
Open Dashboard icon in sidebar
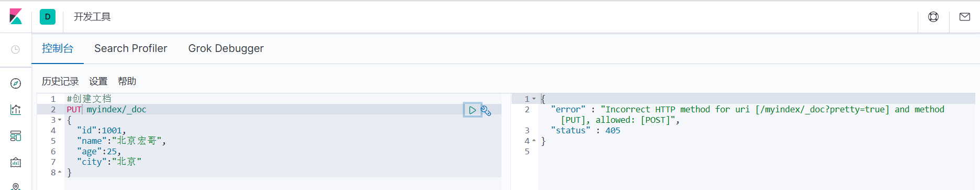click(16, 136)
